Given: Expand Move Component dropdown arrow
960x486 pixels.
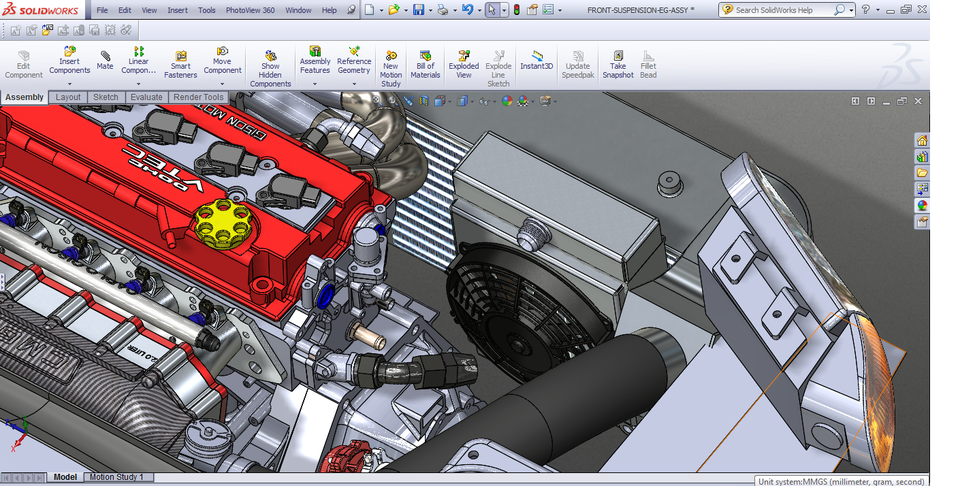Looking at the screenshot, I should tap(222, 84).
